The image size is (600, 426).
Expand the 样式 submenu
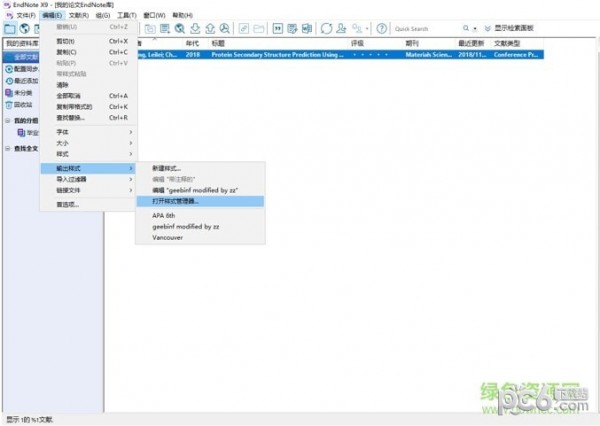pos(89,154)
